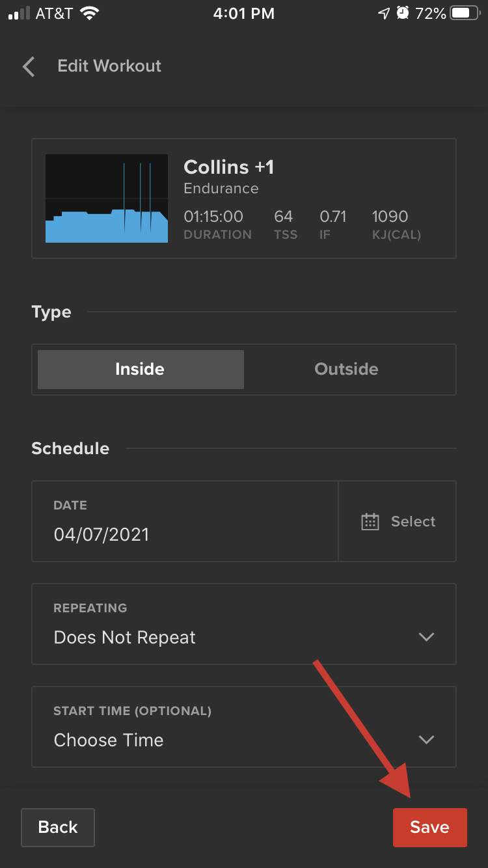Image resolution: width=488 pixels, height=868 pixels.
Task: Tap the location arrow status icon
Action: [x=384, y=14]
